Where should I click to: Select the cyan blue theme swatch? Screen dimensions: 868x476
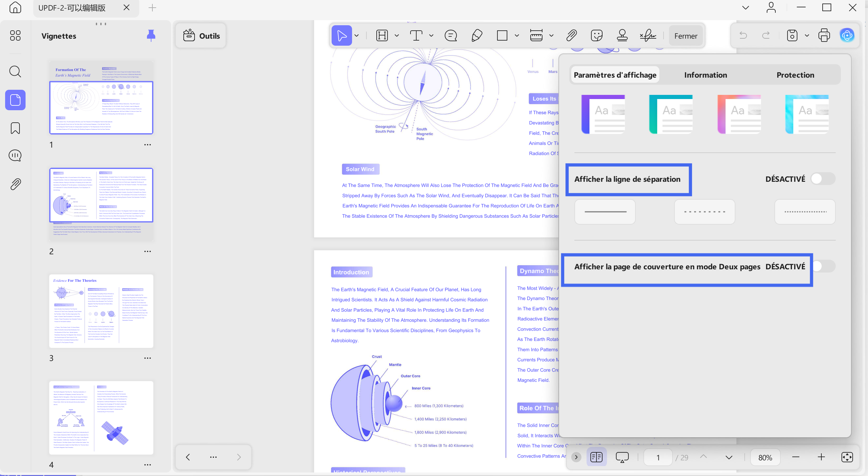tap(807, 115)
